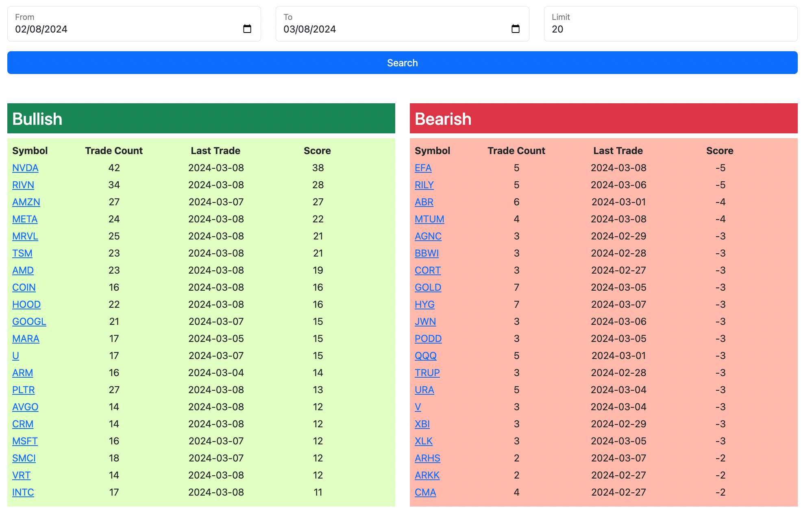The image size is (812, 520).
Task: Click the Limit input field
Action: click(x=671, y=24)
